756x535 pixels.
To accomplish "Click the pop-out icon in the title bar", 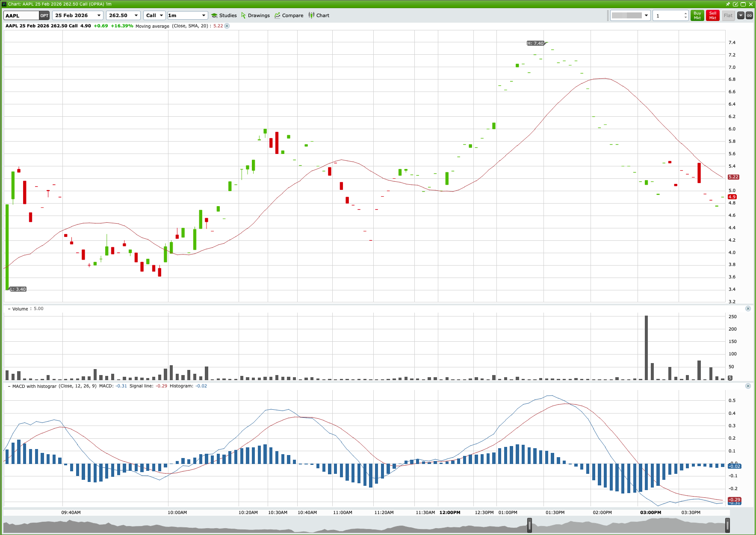I will (x=735, y=4).
